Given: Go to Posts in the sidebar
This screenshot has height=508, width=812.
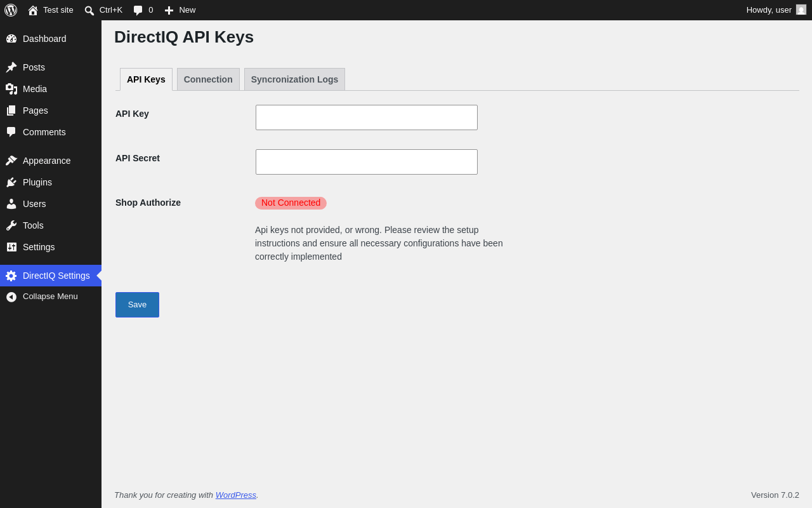Looking at the screenshot, I should pyautogui.click(x=34, y=67).
